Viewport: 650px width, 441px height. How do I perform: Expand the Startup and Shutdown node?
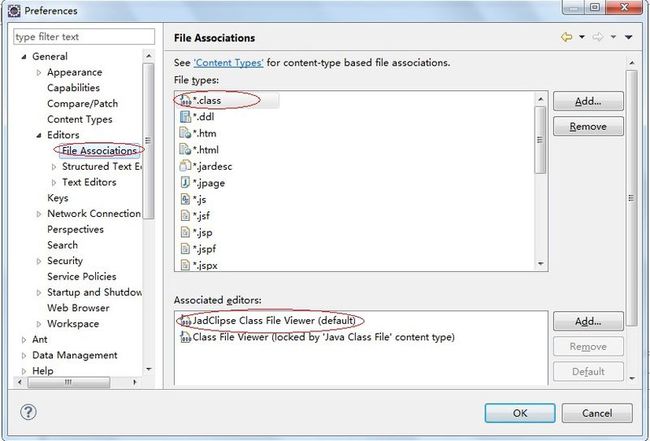(39, 293)
